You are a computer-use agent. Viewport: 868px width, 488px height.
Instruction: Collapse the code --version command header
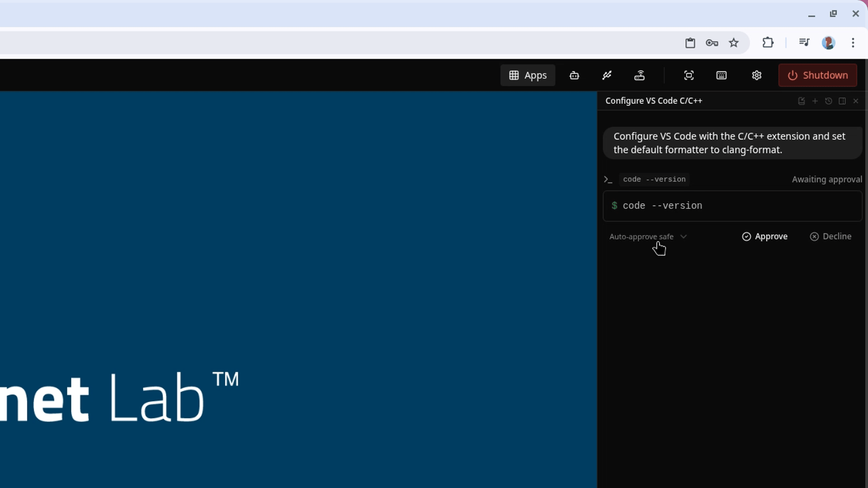(x=654, y=179)
